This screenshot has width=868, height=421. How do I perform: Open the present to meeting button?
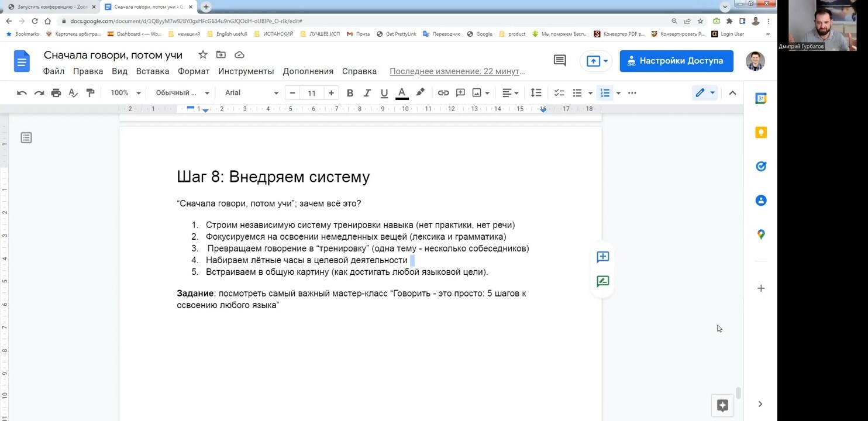click(x=597, y=61)
